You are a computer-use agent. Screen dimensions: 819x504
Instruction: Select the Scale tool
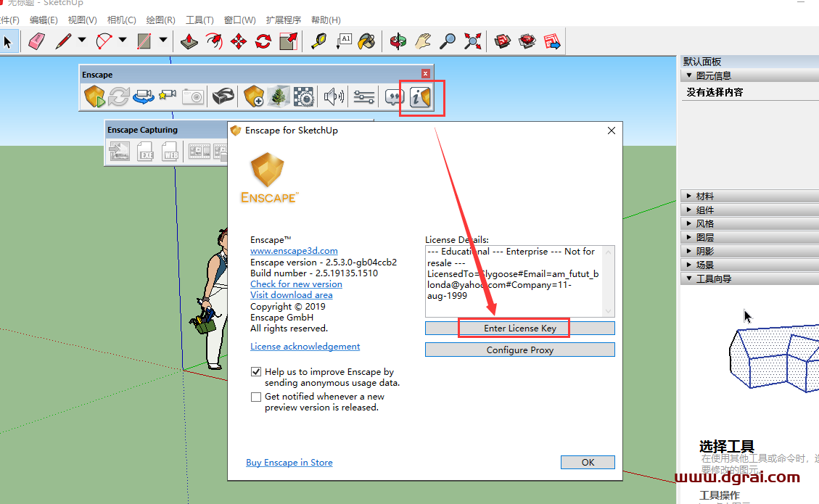pyautogui.click(x=288, y=41)
